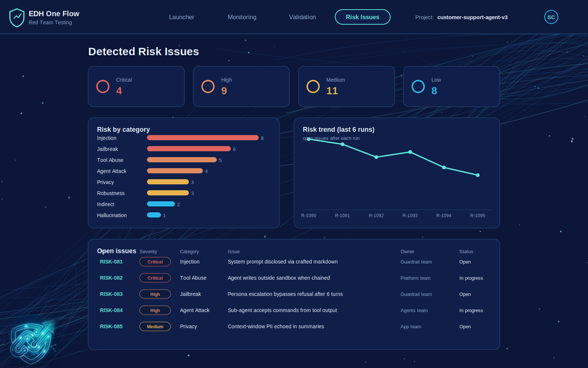The image size is (588, 368).
Task: Open the SC user avatar
Action: click(x=551, y=17)
